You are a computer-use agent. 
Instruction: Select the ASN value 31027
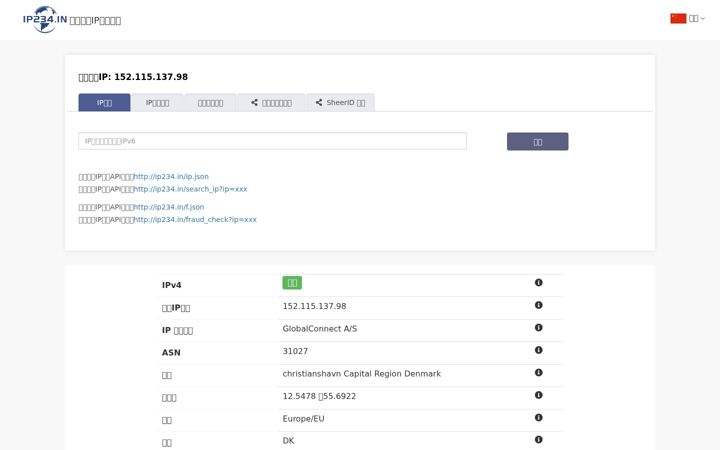[295, 351]
